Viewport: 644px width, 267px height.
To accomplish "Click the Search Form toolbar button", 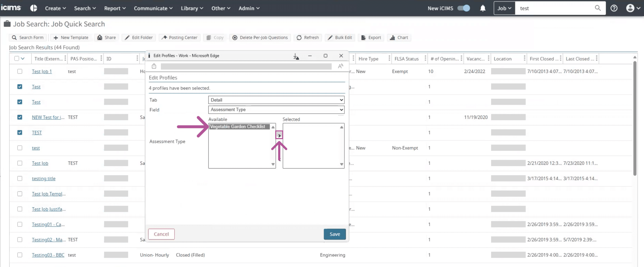I will [x=28, y=37].
